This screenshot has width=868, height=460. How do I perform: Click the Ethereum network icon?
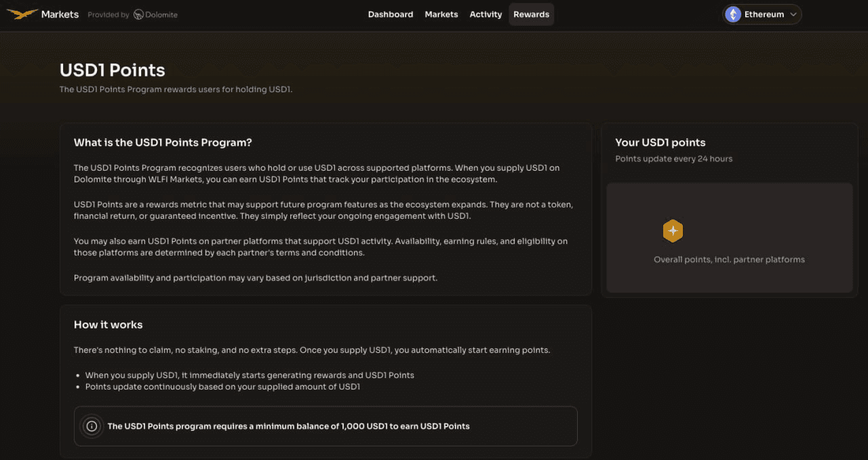click(733, 14)
